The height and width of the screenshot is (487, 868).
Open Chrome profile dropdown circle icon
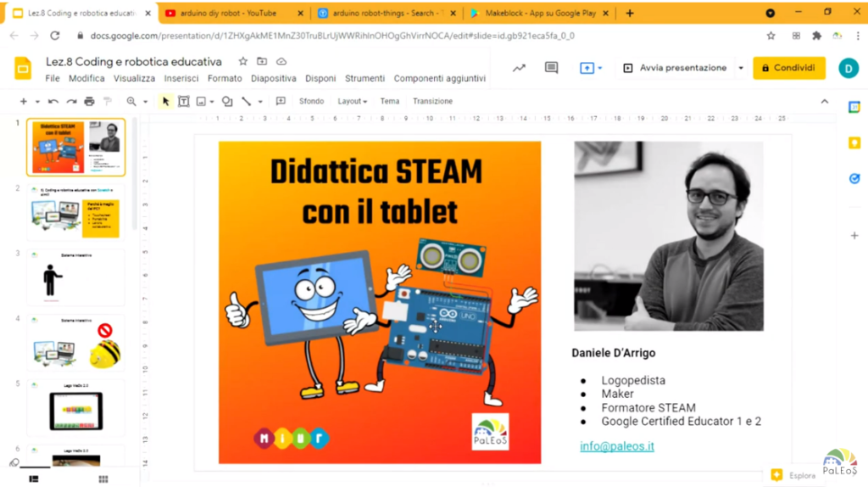coord(770,14)
